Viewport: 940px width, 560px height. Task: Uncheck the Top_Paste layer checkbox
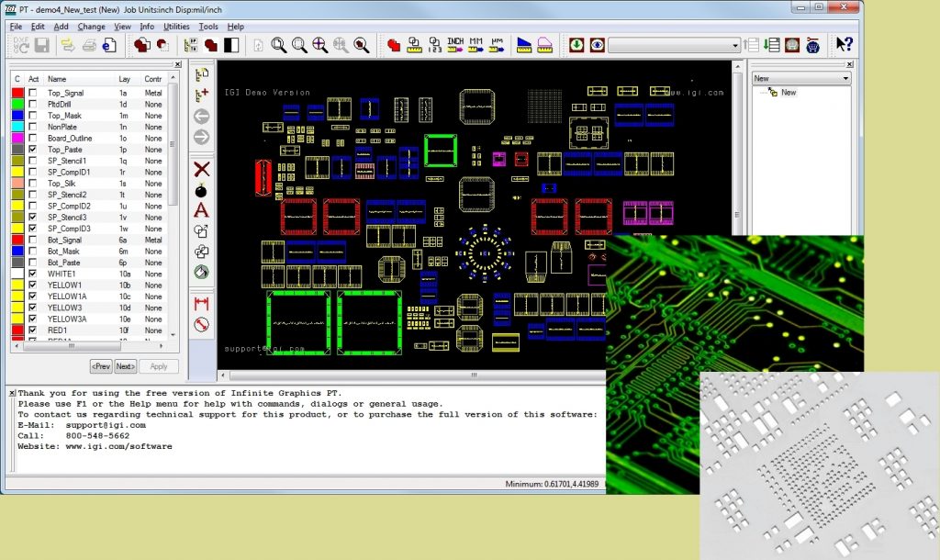[x=33, y=150]
